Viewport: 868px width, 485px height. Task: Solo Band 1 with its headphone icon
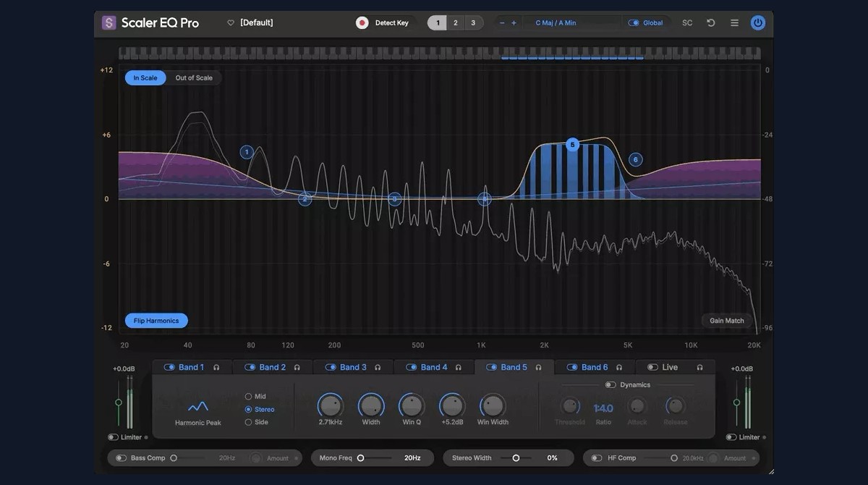point(216,368)
